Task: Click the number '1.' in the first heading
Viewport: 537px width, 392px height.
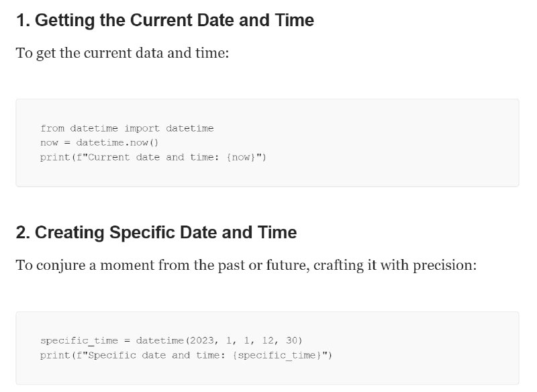Action: [23, 20]
